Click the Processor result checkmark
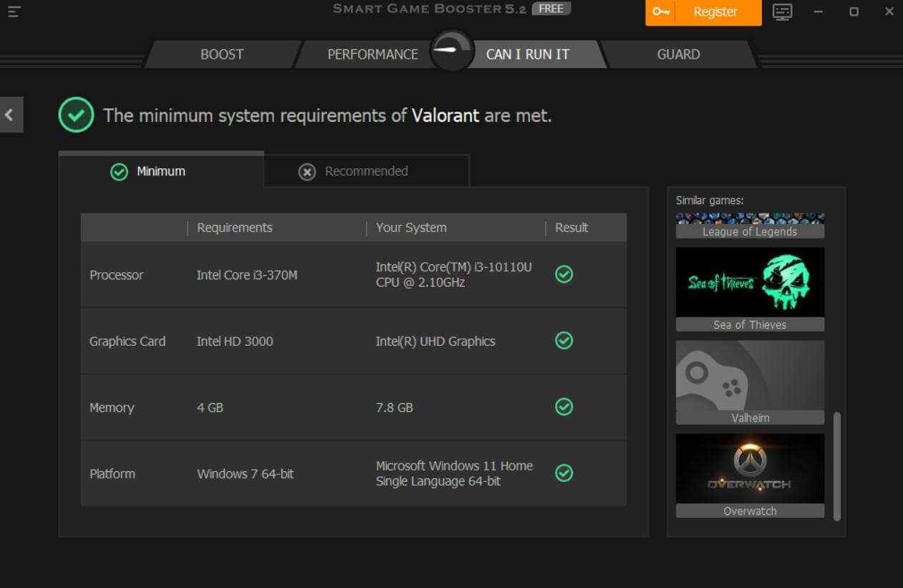This screenshot has height=588, width=903. pos(564,274)
